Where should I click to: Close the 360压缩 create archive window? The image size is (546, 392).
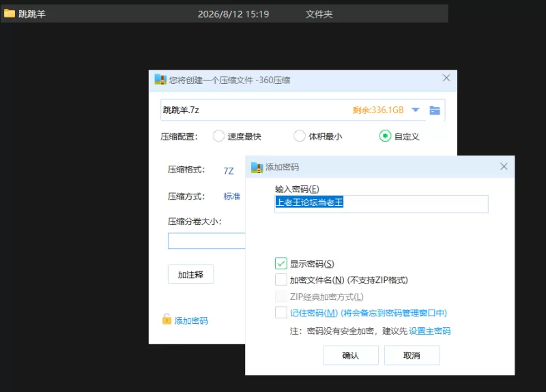[446, 78]
